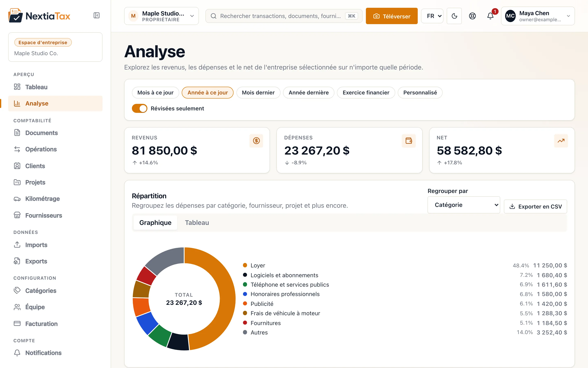Click the Net trending-up icon
Screen dimensions: 588x368
pyautogui.click(x=561, y=141)
